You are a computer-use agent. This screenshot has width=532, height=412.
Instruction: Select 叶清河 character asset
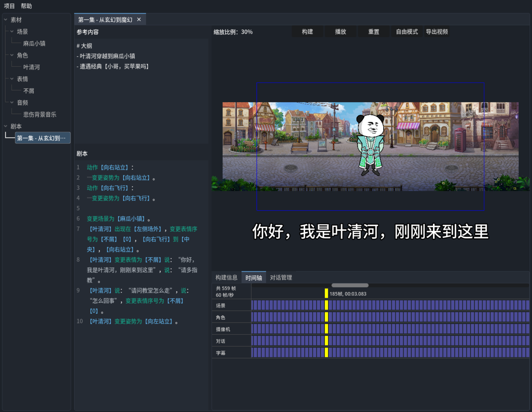(31, 67)
